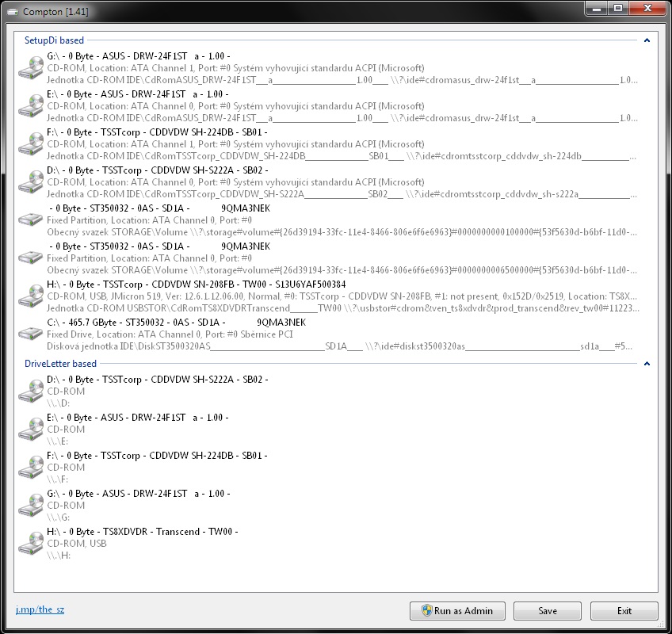
Task: Click the CD-ROM icon for D:\ TSSTcorp SH-S222A in SetupDi list
Action: 31,182
